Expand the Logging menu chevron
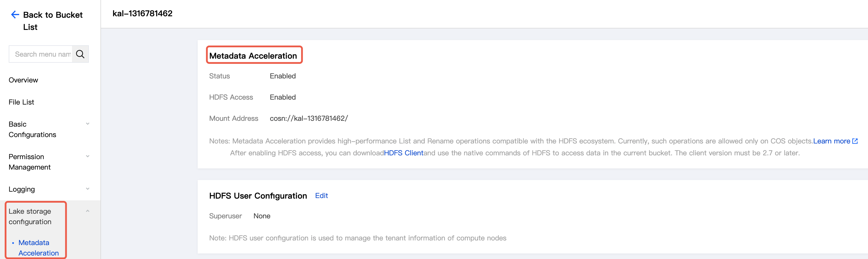Screen dimensions: 868x259 [x=88, y=189]
